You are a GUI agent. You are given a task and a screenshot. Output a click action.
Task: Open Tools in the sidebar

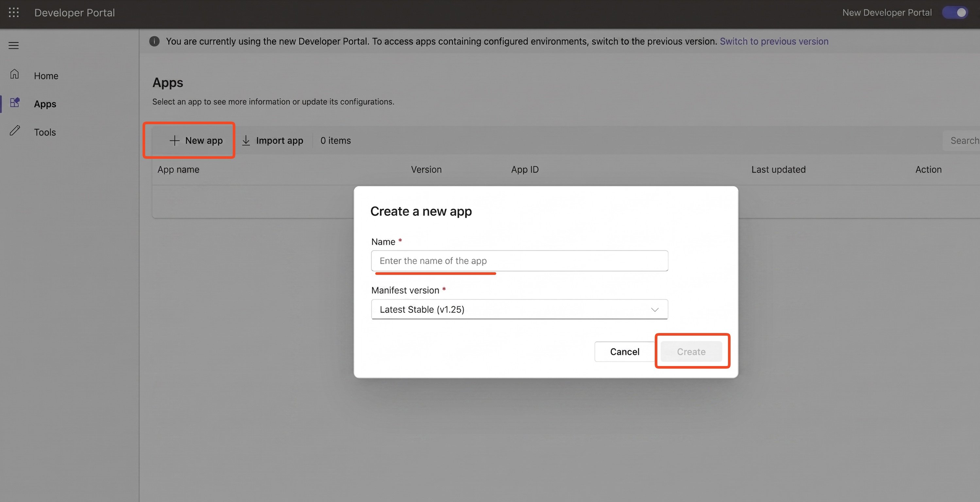point(45,132)
